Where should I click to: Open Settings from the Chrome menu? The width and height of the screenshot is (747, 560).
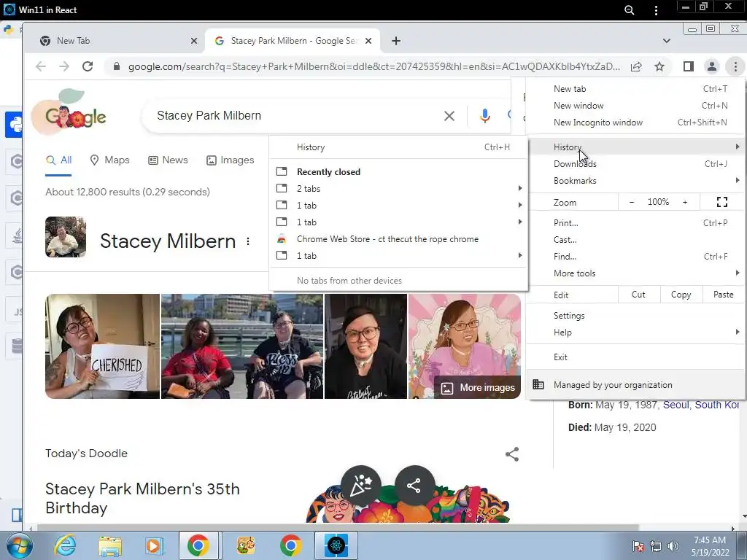click(635, 316)
